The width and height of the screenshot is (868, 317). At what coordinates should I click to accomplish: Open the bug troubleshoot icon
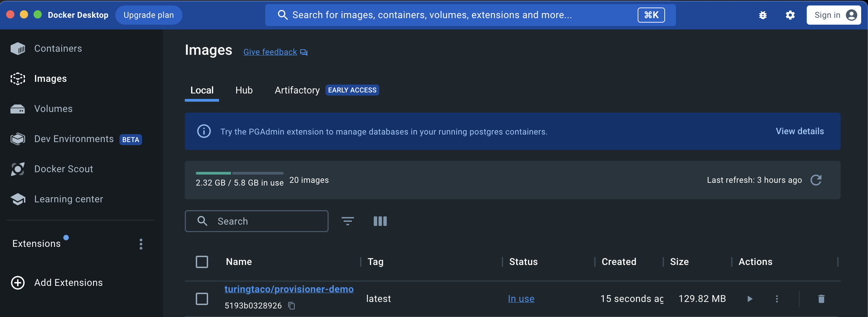[763, 15]
